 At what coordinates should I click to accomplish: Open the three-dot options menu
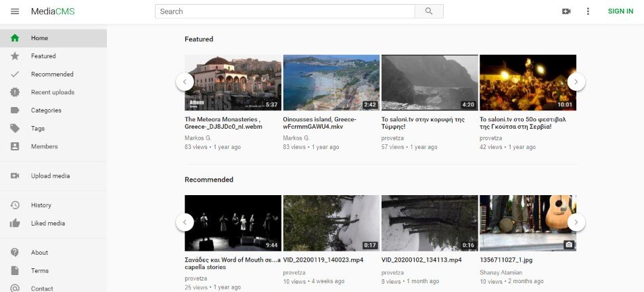point(588,12)
